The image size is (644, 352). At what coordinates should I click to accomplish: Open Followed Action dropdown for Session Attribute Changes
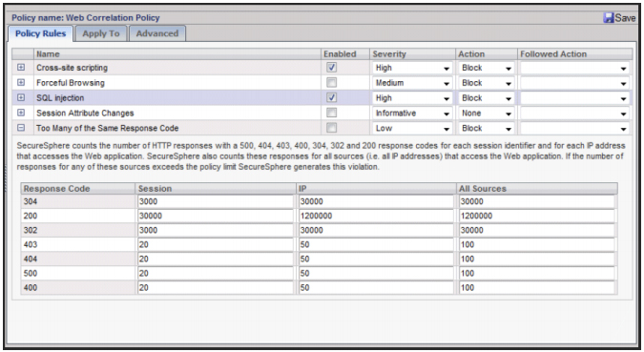(574, 114)
